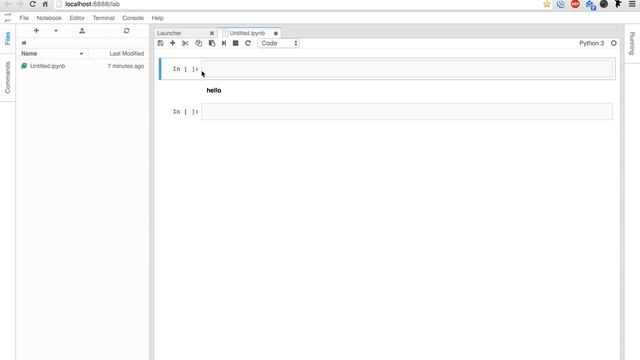Select Untitled.ipynb in the file browser
Screen dimensions: 640x360
[x=83, y=66]
